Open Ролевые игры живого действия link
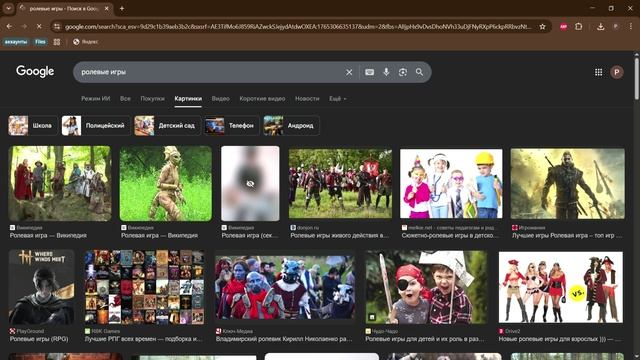 (x=340, y=236)
